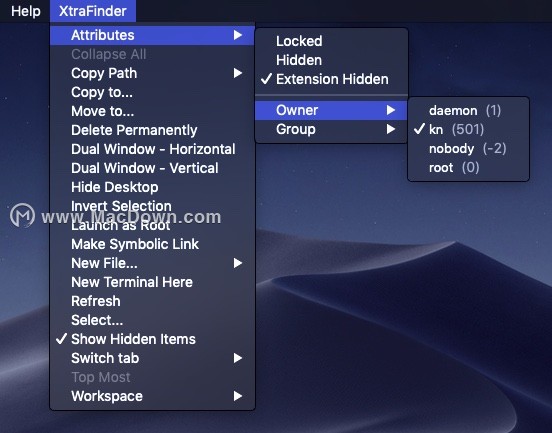Click Hide Desktop option
Screen dimensions: 552x433
click(x=152, y=187)
